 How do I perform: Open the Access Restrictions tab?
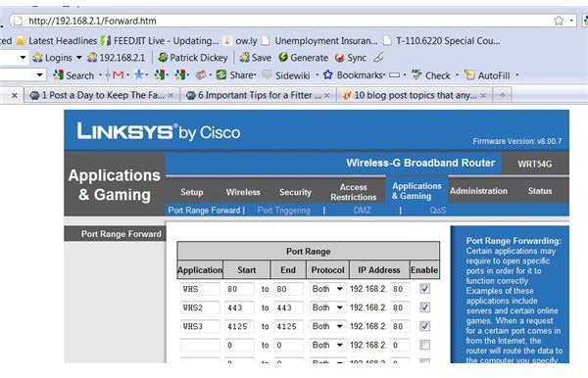353,192
